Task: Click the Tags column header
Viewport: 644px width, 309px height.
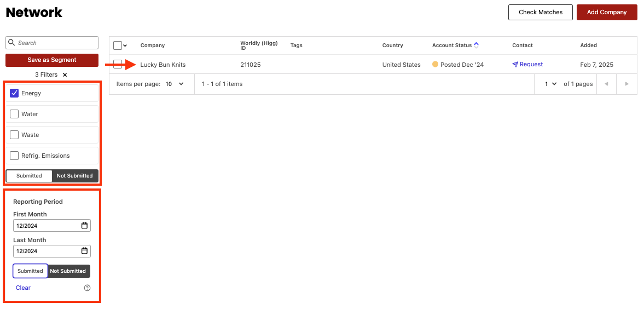Action: (296, 45)
